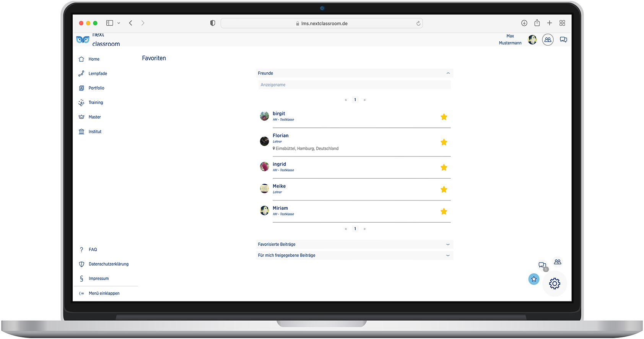644x339 pixels.
Task: Open Lernpfade in the sidebar
Action: pyautogui.click(x=98, y=74)
